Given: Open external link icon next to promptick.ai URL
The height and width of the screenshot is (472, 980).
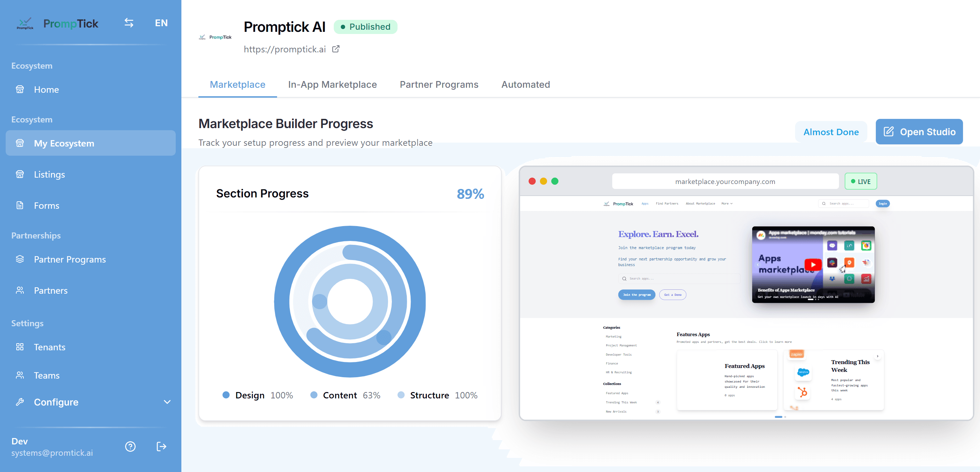Looking at the screenshot, I should pyautogui.click(x=336, y=49).
